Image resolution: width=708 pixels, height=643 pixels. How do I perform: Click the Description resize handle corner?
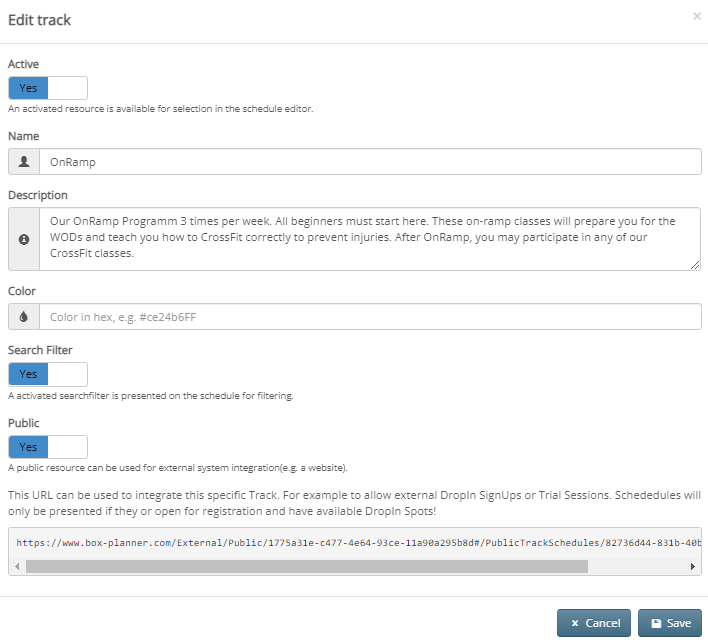point(695,264)
